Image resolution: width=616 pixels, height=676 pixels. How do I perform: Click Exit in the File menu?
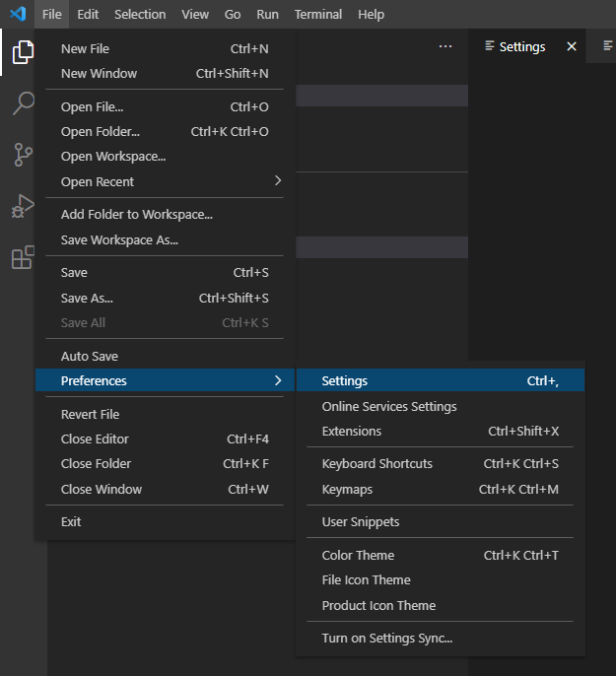click(166, 521)
